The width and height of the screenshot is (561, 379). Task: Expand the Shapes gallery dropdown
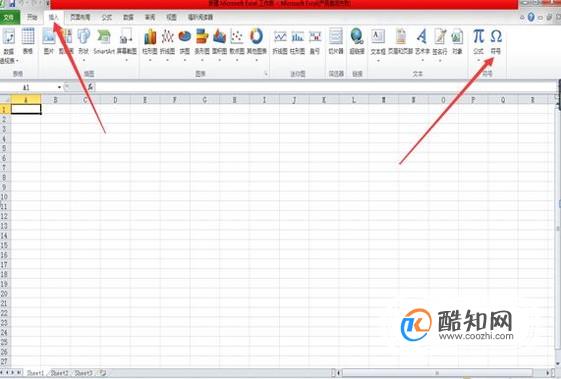tap(84, 60)
